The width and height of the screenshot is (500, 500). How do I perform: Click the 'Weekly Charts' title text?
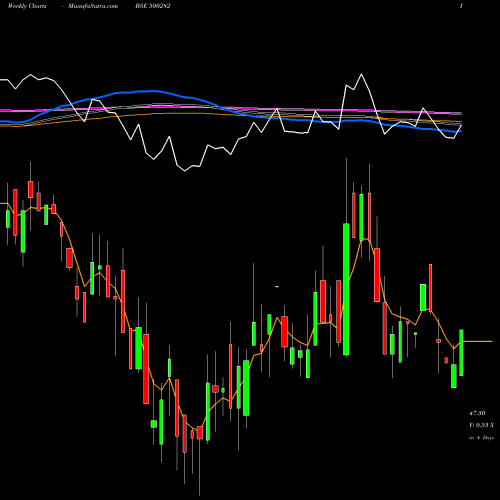27,6
